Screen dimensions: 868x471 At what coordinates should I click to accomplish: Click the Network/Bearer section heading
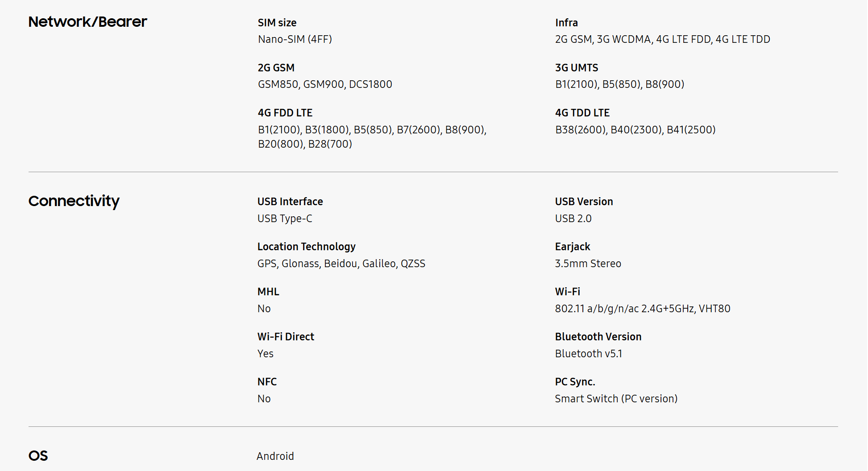coord(87,22)
